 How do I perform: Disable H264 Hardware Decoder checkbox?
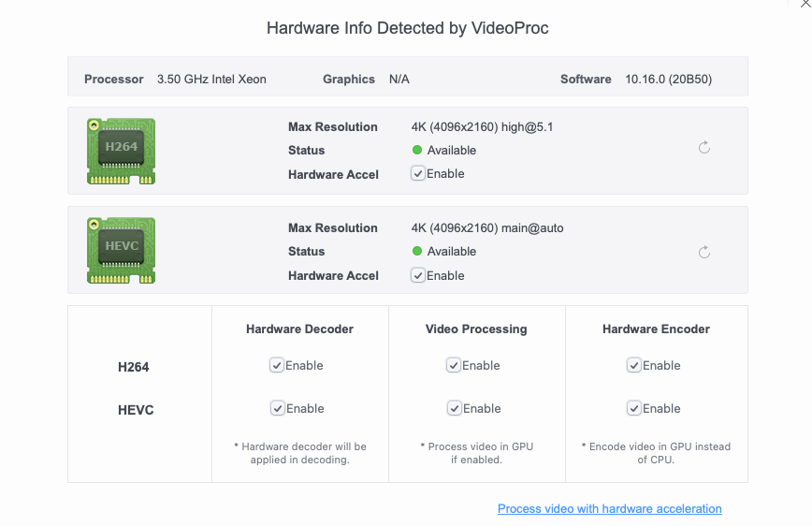click(x=277, y=365)
